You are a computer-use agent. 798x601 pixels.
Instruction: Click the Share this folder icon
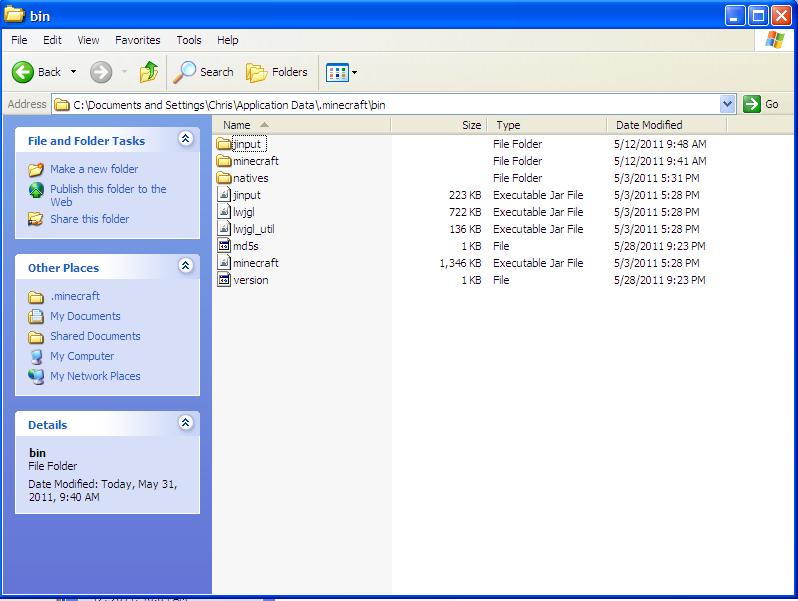(x=36, y=219)
